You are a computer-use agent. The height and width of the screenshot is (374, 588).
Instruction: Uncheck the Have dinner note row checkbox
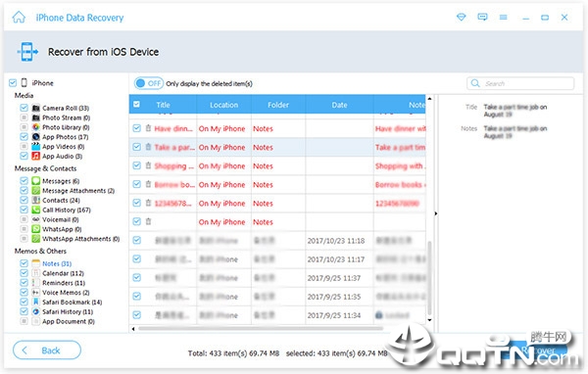(x=137, y=128)
